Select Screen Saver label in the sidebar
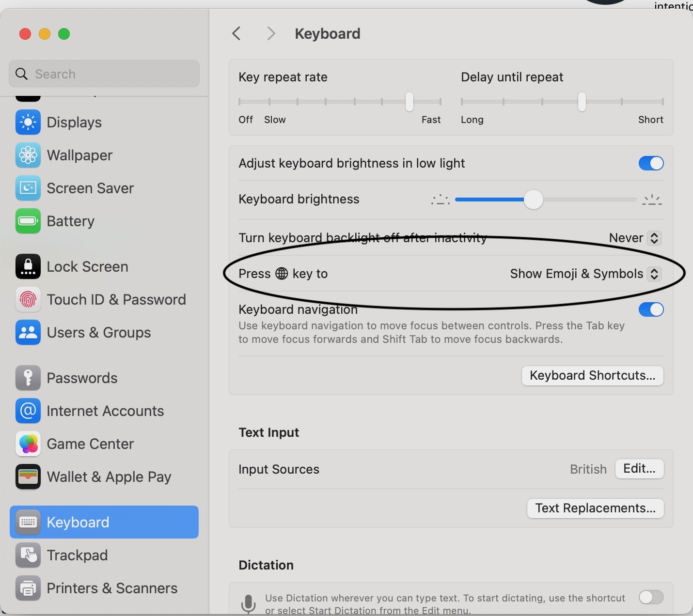Viewport: 693px width, 616px height. pyautogui.click(x=90, y=188)
